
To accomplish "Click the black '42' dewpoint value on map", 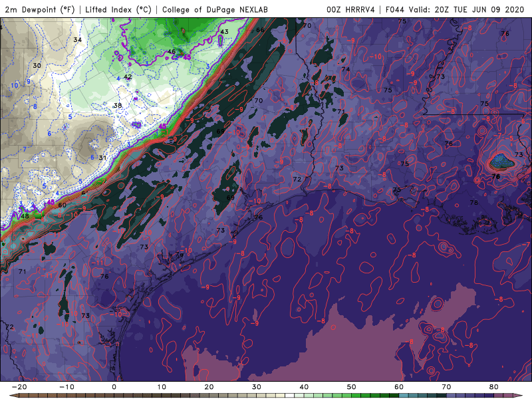I will pos(128,76).
